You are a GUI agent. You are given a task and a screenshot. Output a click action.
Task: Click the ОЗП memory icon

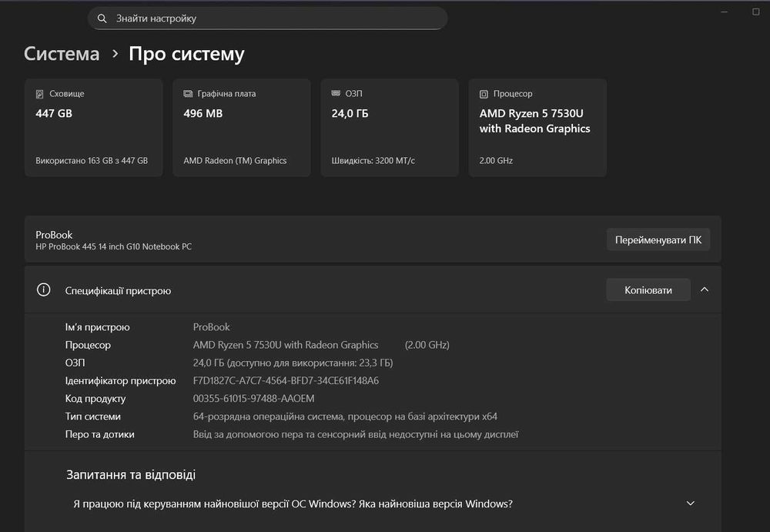click(x=336, y=93)
